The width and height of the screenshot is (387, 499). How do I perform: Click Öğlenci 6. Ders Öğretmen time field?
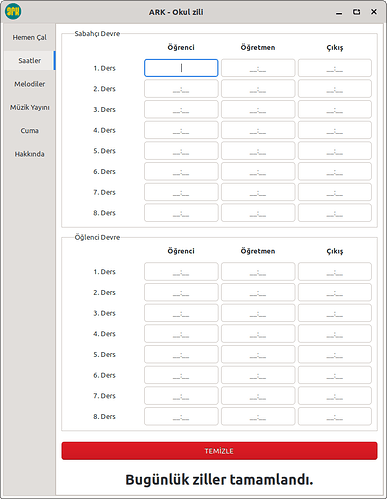click(x=258, y=375)
